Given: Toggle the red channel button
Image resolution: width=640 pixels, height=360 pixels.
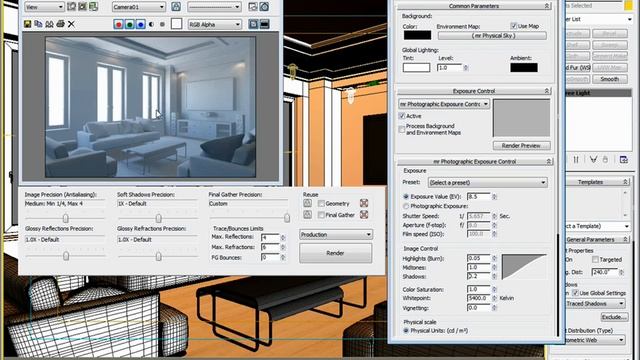Looking at the screenshot, I should pos(118,24).
